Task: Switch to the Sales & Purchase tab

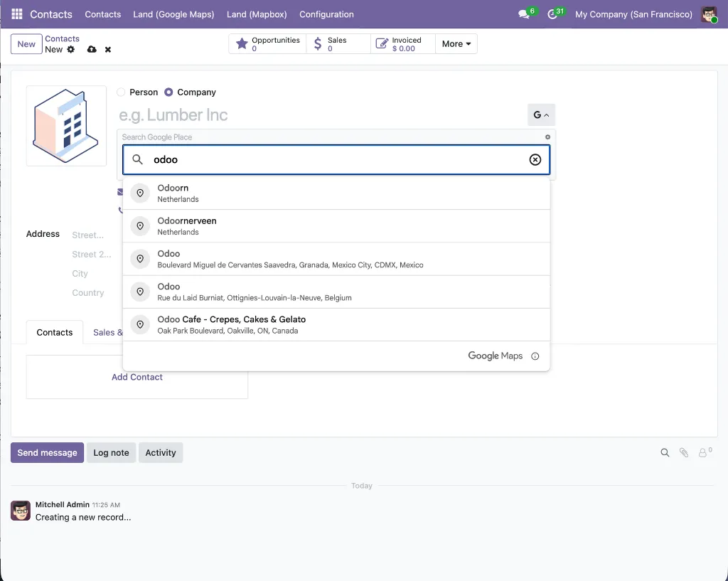Action: [108, 333]
